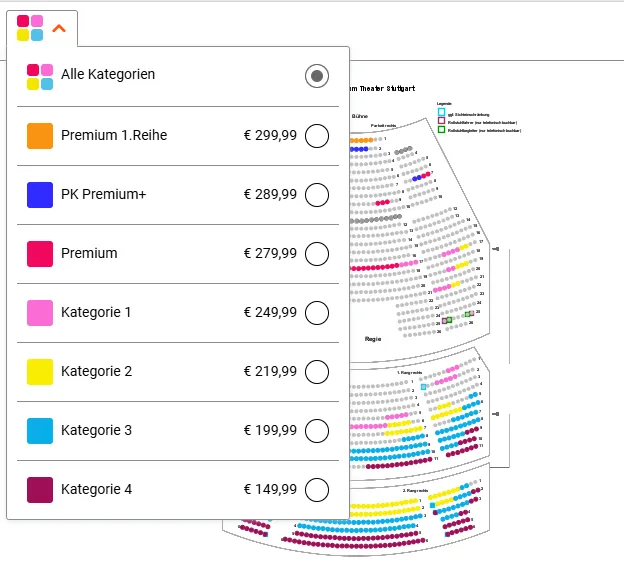
Task: Click the multicolor Alle Kategorien icon
Action: click(40, 77)
